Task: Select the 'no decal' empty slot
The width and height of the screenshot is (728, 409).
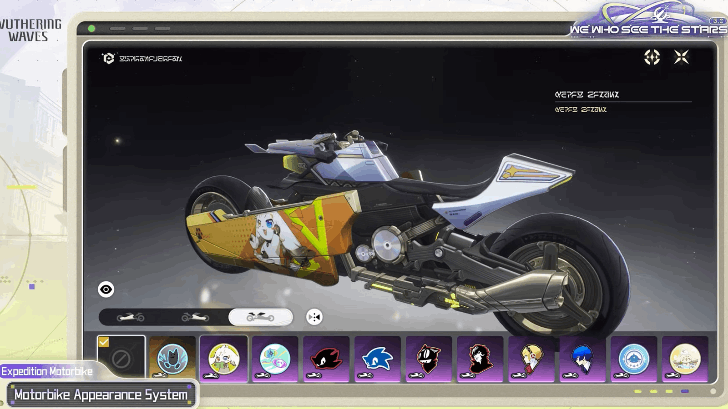Action: [x=121, y=357]
